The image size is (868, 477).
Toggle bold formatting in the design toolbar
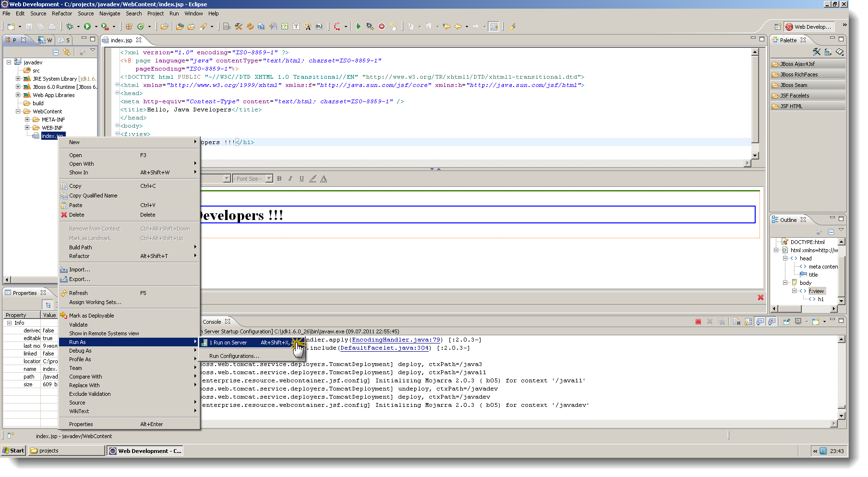point(279,178)
